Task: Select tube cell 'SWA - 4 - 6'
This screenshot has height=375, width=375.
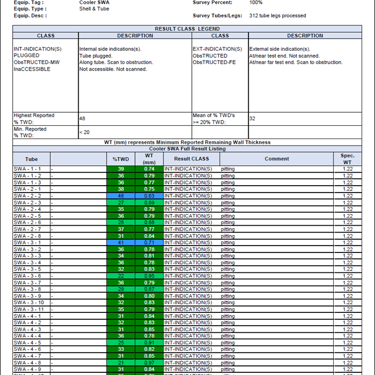Action: [x=32, y=349]
